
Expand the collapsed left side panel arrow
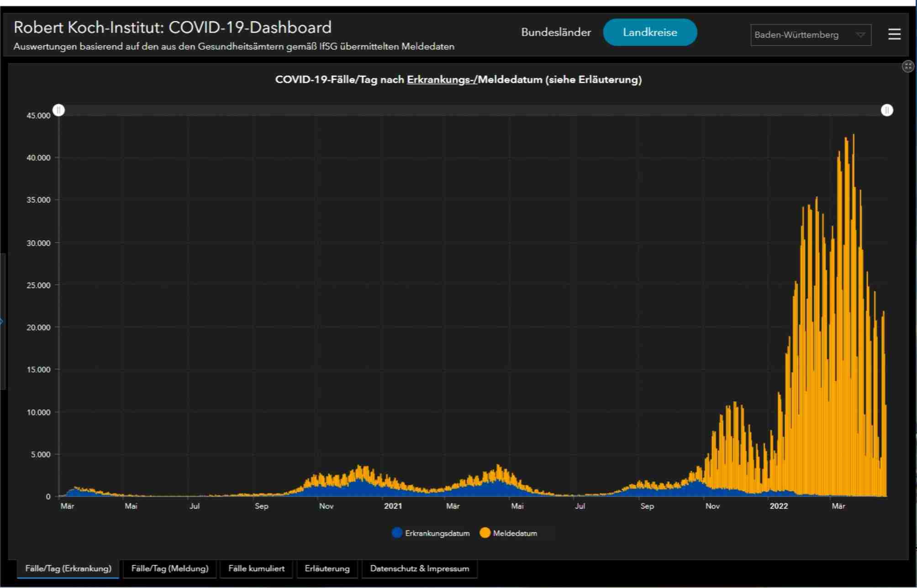coord(2,321)
